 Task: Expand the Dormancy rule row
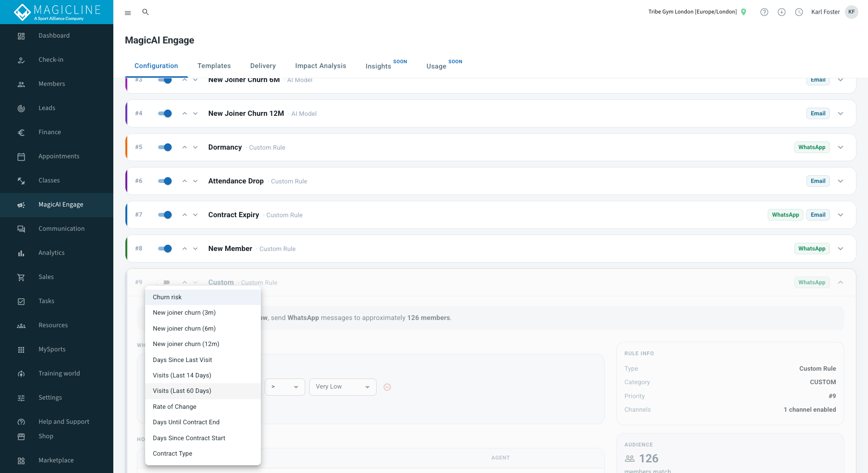[x=841, y=147]
